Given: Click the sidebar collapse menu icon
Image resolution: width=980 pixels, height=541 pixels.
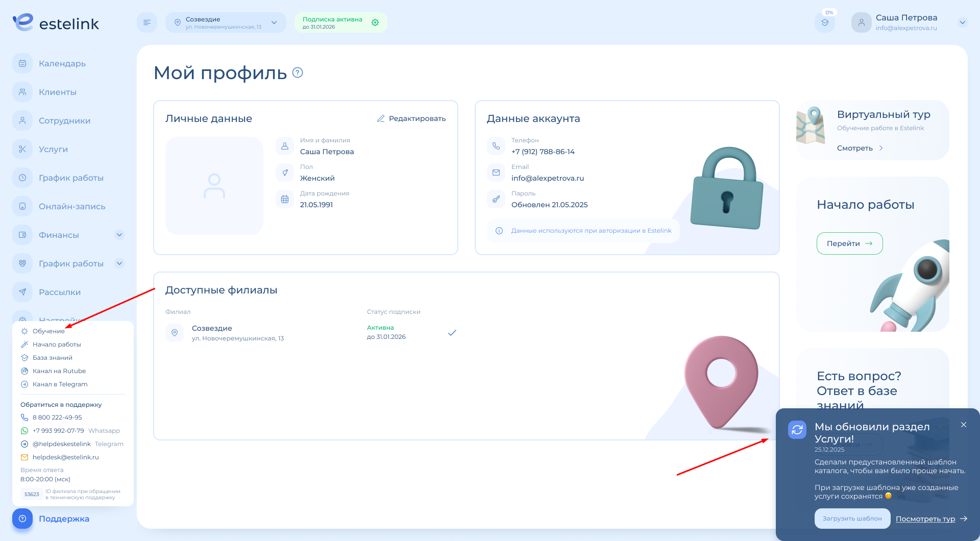Looking at the screenshot, I should [x=147, y=22].
